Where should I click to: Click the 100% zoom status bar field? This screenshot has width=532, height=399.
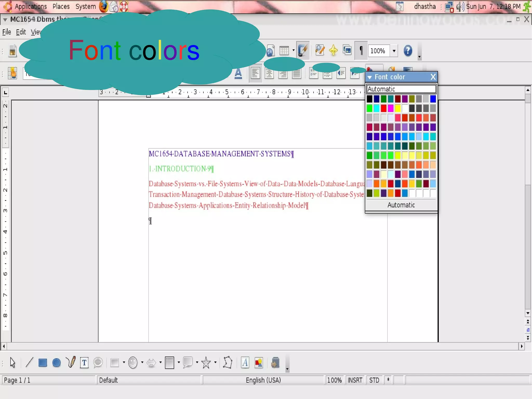coord(334,380)
